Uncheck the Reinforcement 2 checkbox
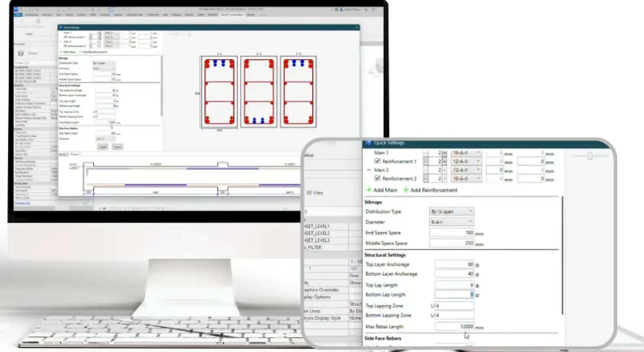The height and width of the screenshot is (352, 644). [377, 178]
